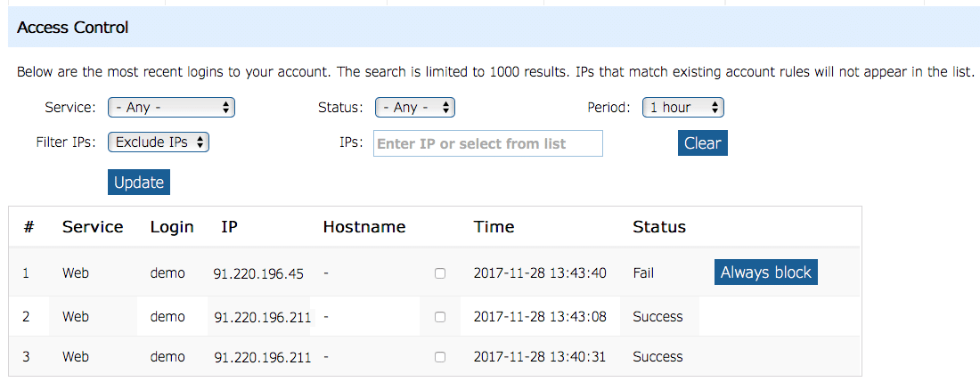Click the Status column header in table

(658, 227)
